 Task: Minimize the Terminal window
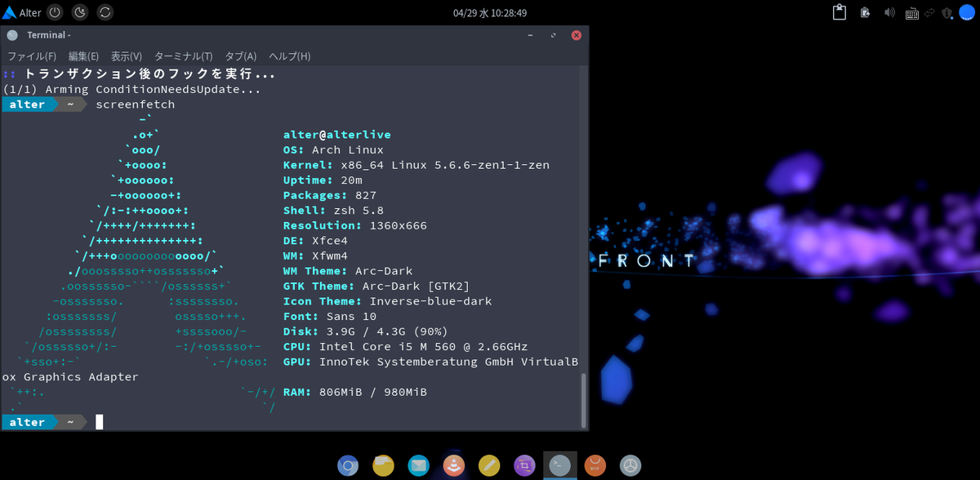[x=530, y=35]
